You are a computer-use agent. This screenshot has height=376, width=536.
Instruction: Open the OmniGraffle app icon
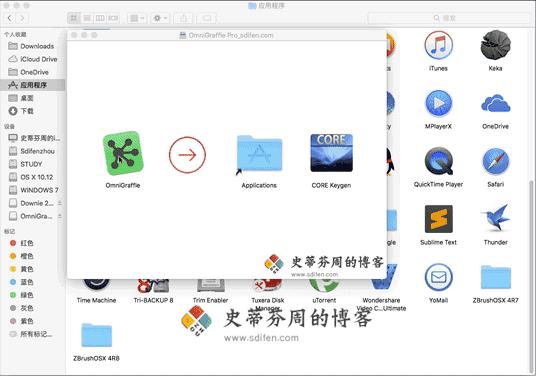click(123, 153)
